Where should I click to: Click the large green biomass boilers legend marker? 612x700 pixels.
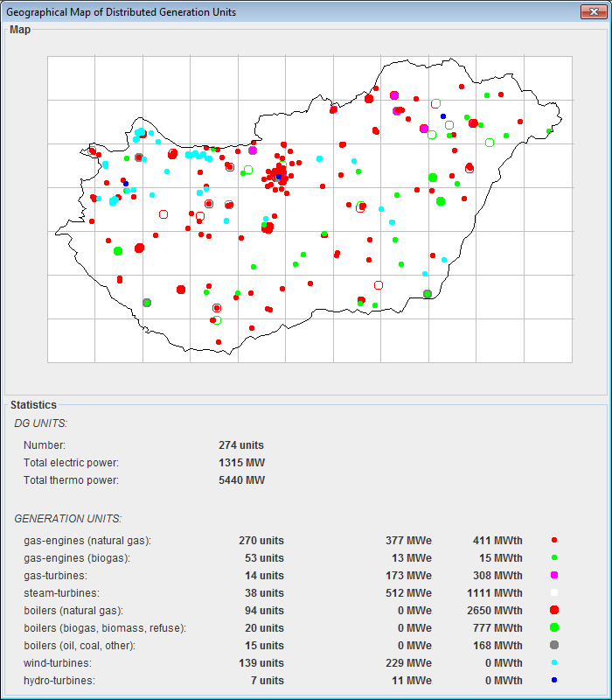pos(554,627)
